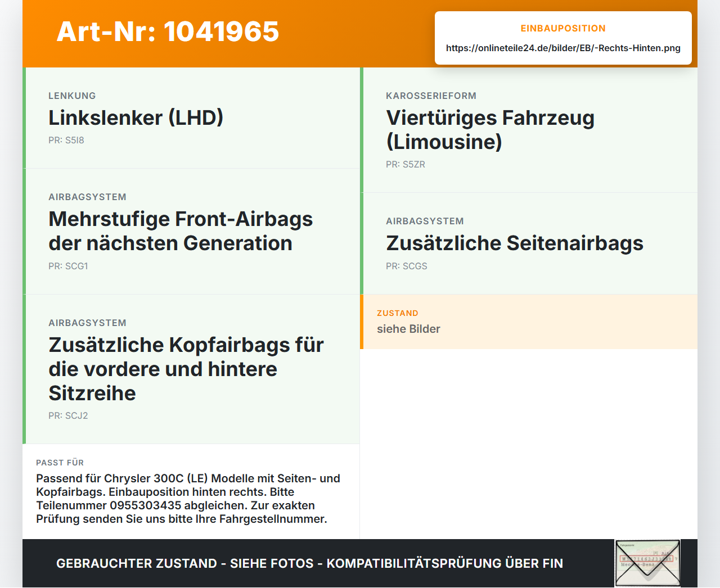Click the EINBAUPOSITION label

[x=563, y=28]
